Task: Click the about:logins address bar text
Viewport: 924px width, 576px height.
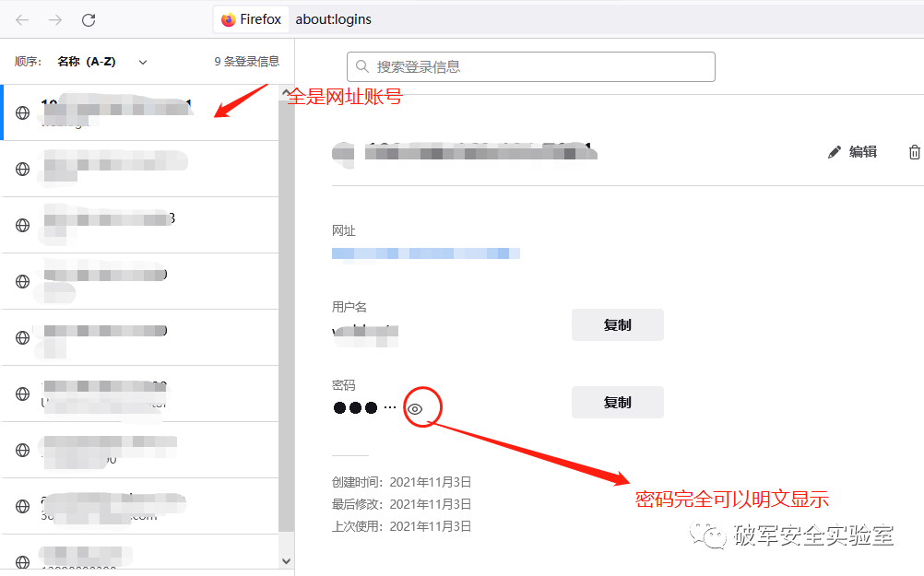Action: [334, 19]
